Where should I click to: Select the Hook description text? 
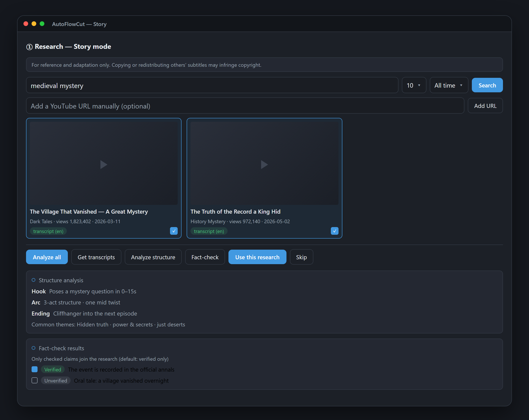93,291
